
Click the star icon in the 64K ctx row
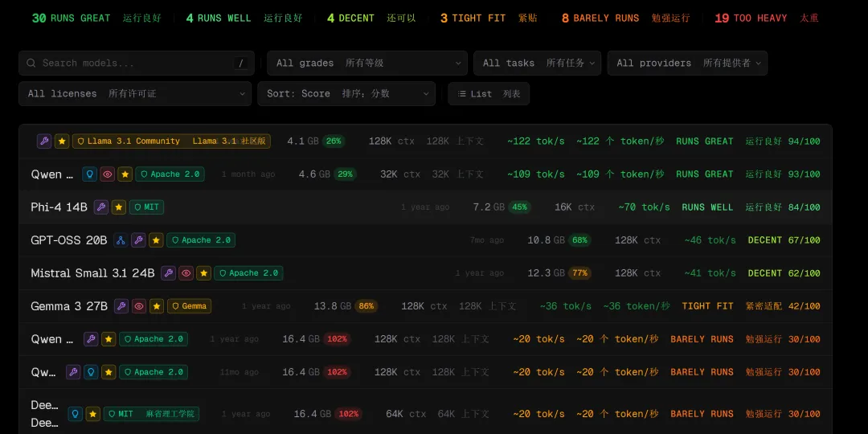point(93,414)
